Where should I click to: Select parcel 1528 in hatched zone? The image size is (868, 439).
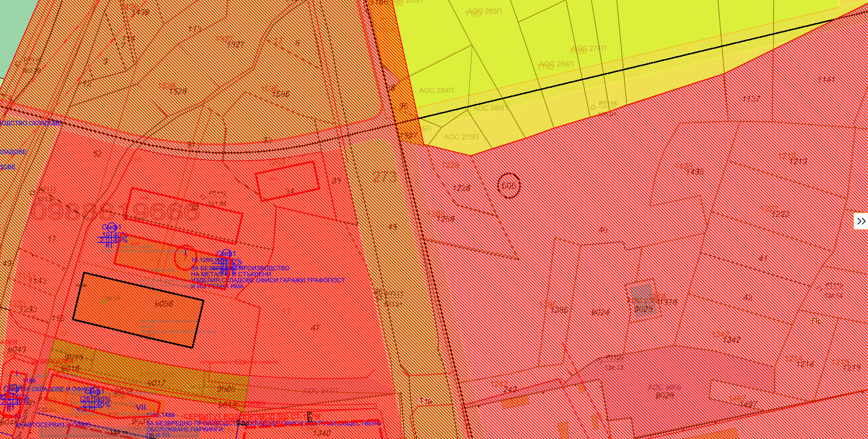point(177,91)
